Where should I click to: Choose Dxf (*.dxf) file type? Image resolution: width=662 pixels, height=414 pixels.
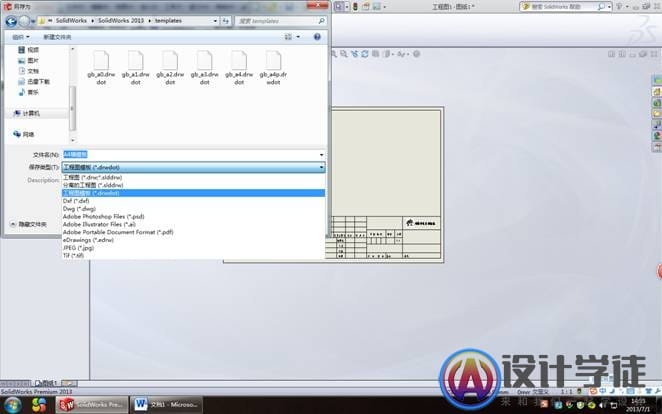(193, 201)
